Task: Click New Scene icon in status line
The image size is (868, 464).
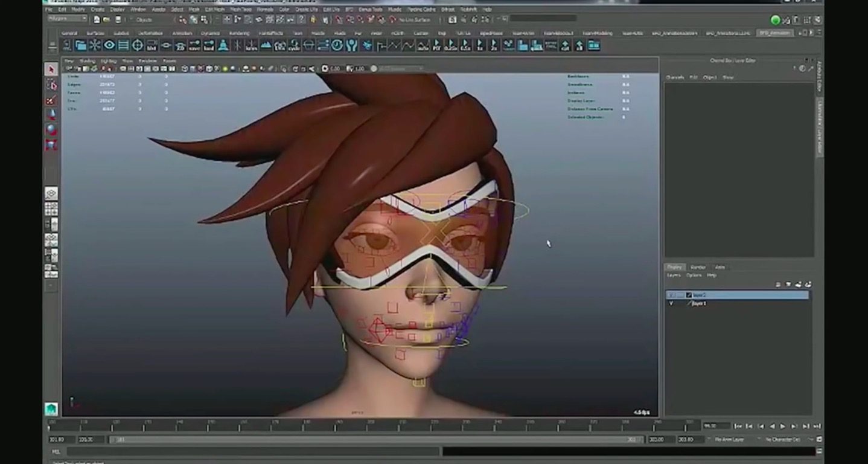Action: pyautogui.click(x=97, y=19)
